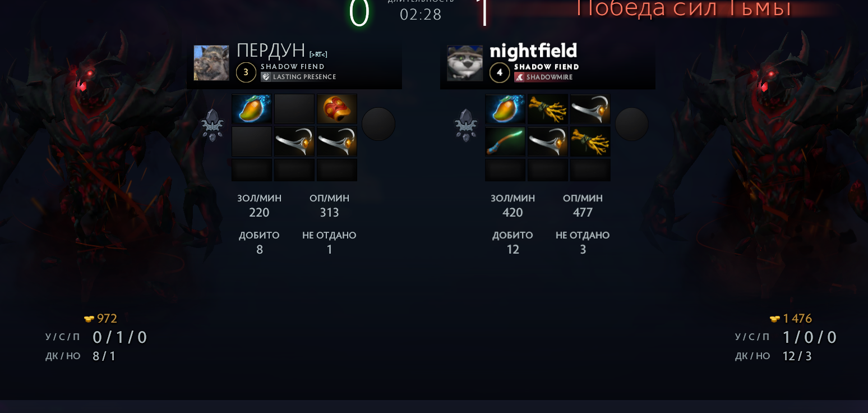Click nightfield's second-row Iron Branch item
Image resolution: width=868 pixels, height=413 pixels.
pyautogui.click(x=590, y=141)
